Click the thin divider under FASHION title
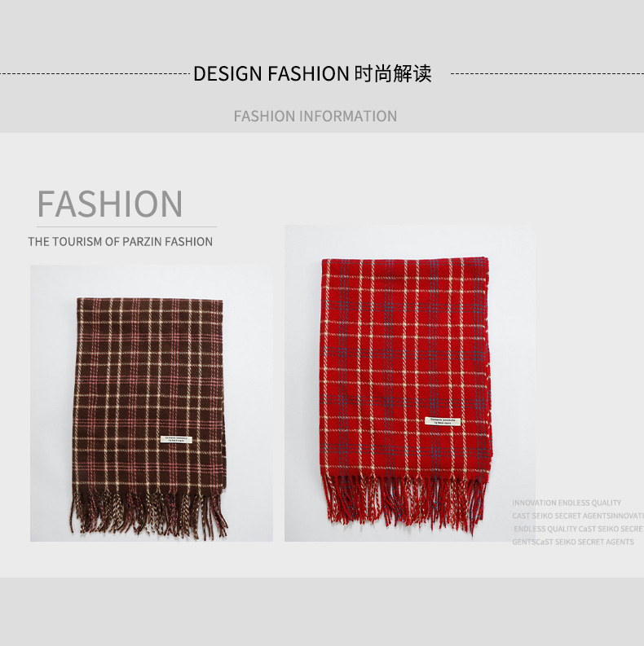 pos(126,226)
